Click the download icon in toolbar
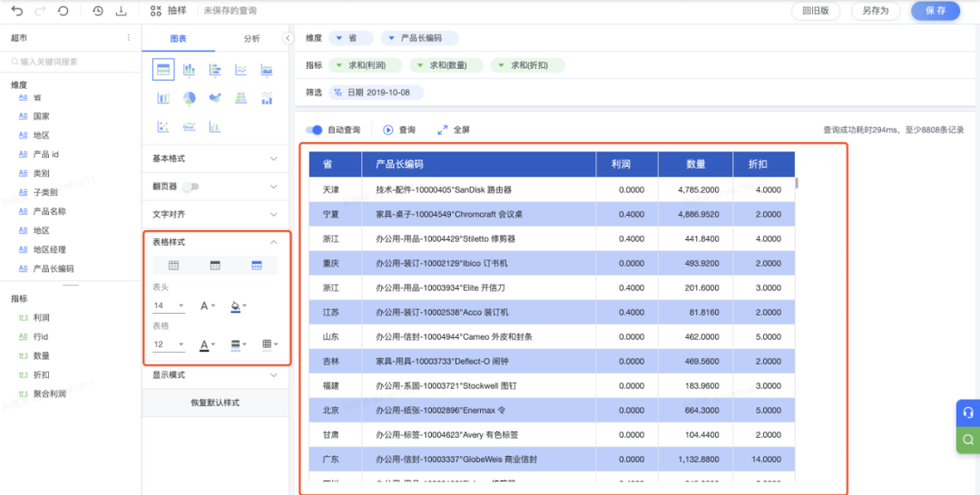980x495 pixels. pos(121,11)
